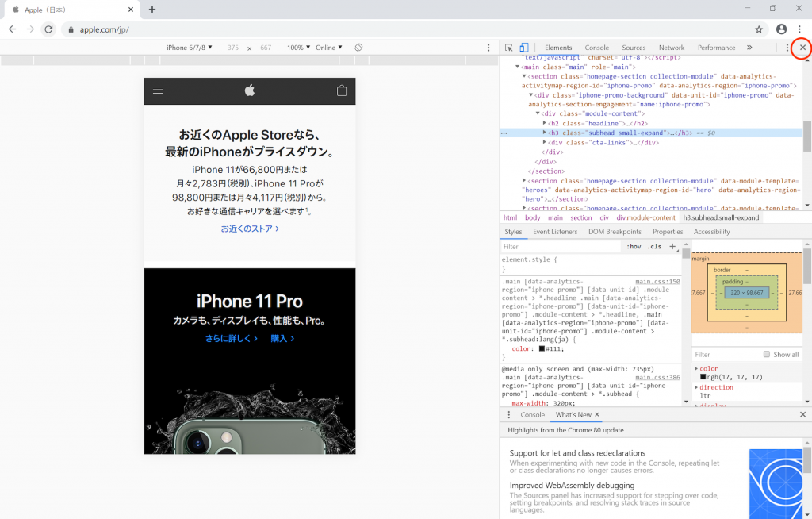Viewport: 812px width, 519px height.
Task: Click the #111 color swatch
Action: pyautogui.click(x=542, y=348)
